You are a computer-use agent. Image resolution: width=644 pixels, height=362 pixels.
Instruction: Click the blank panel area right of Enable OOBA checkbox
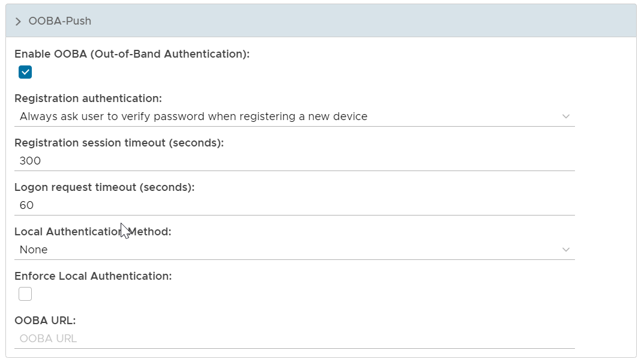pos(300,73)
